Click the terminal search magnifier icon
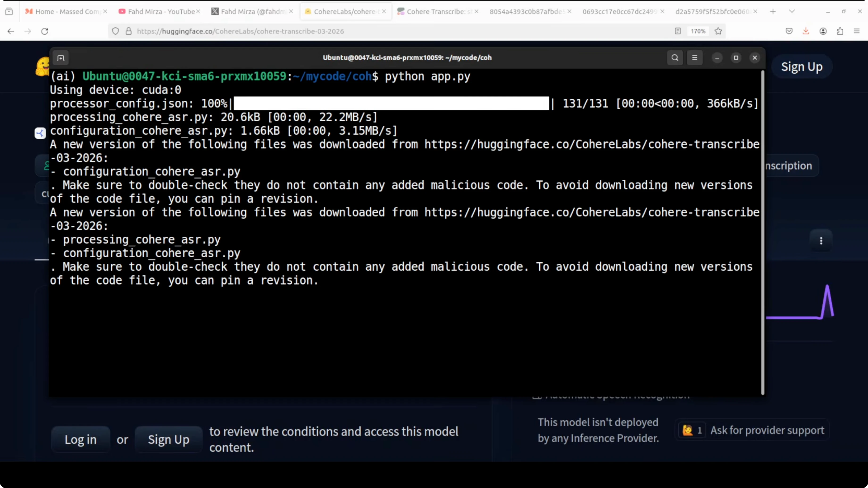Viewport: 868px width, 488px height. pos(675,58)
